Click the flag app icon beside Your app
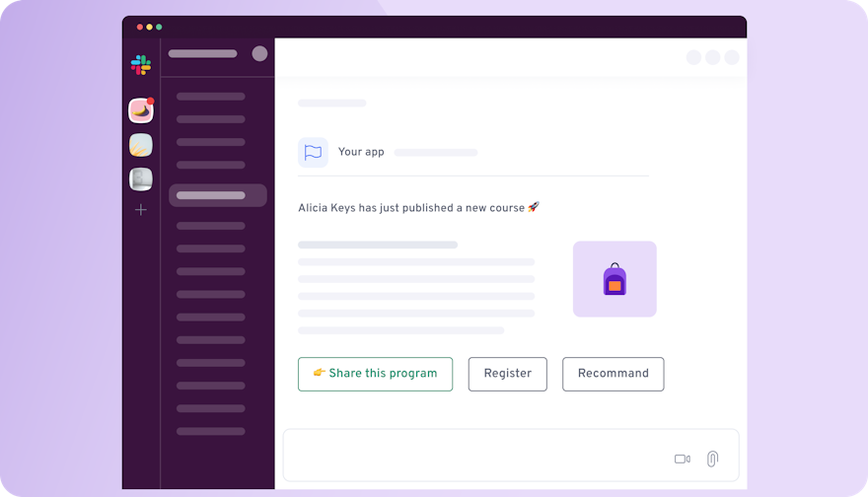Image resolution: width=868 pixels, height=497 pixels. tap(313, 152)
